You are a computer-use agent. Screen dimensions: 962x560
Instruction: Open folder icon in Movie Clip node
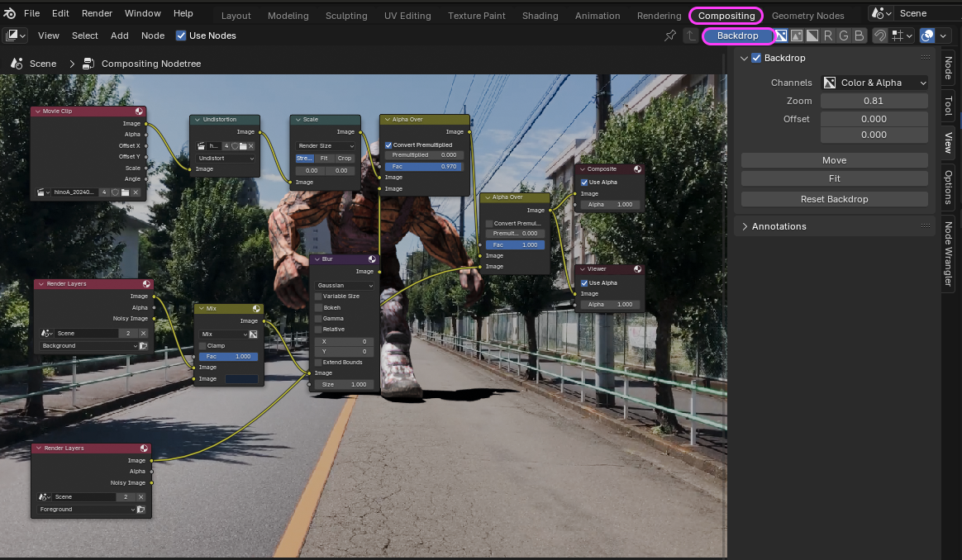pyautogui.click(x=125, y=192)
